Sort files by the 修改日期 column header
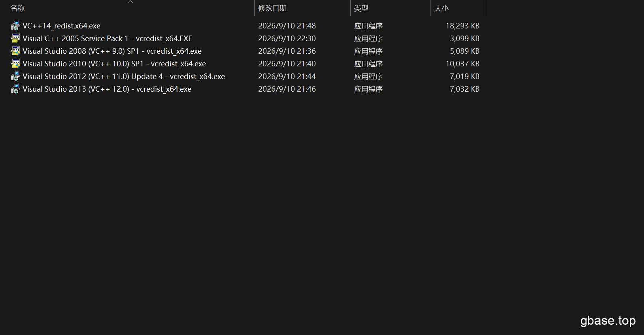The height and width of the screenshot is (335, 644). (272, 8)
